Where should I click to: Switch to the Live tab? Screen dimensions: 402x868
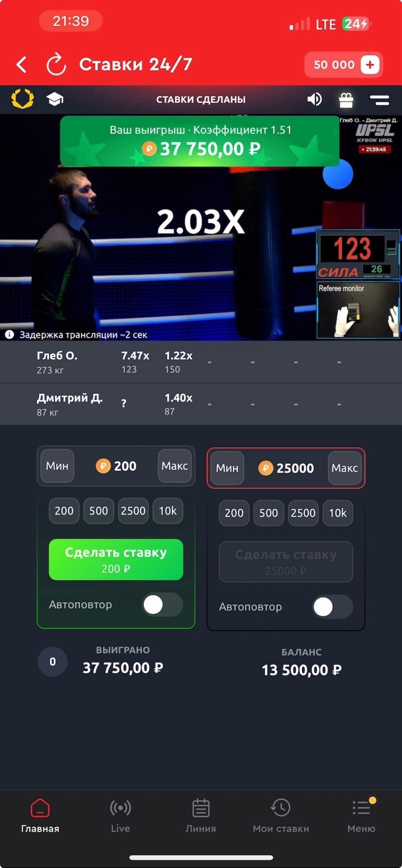[x=121, y=816]
